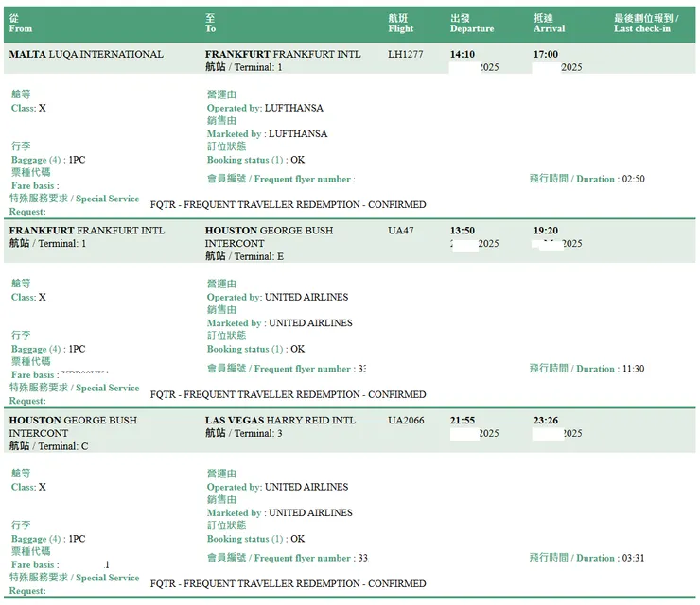Screen dimensions: 700x605
Task: Click 'Frequent flyer number' label in the UA47 segment
Action: 303,369
